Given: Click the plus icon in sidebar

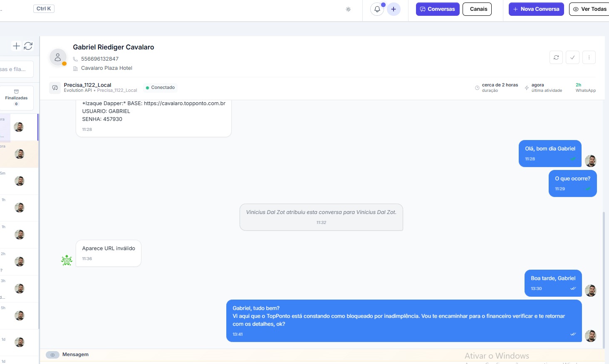Looking at the screenshot, I should pyautogui.click(x=16, y=46).
